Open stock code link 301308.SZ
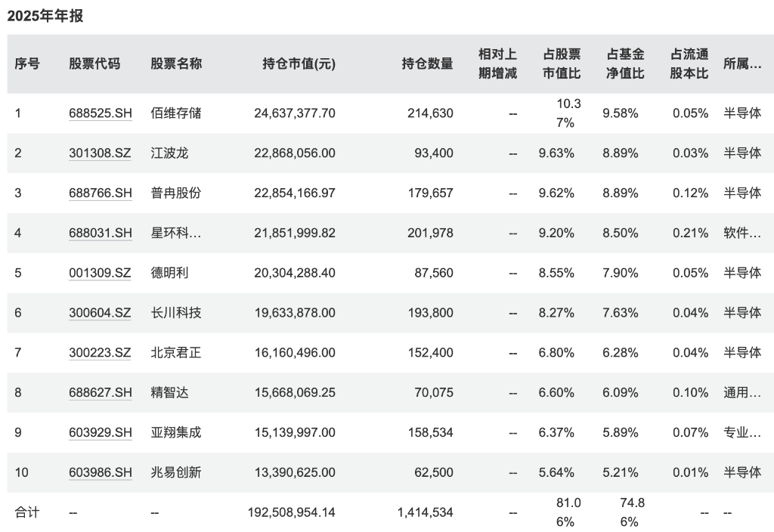The width and height of the screenshot is (774, 532). click(100, 153)
